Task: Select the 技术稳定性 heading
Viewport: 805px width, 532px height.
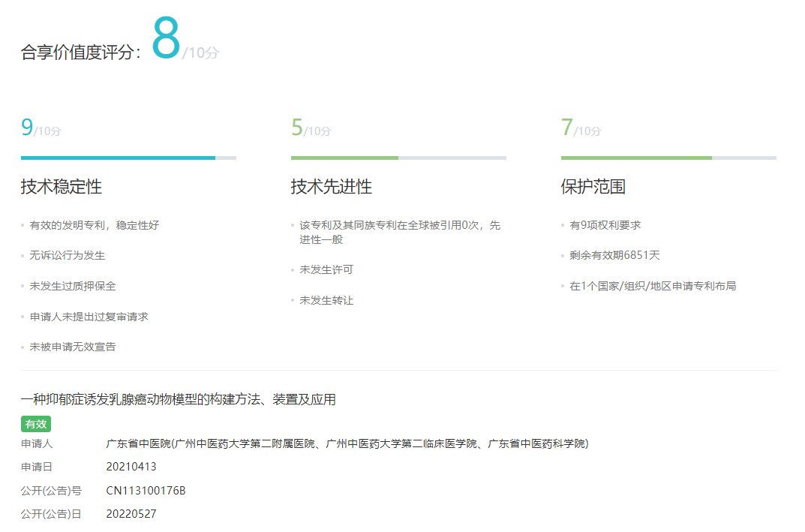Action: [x=62, y=187]
